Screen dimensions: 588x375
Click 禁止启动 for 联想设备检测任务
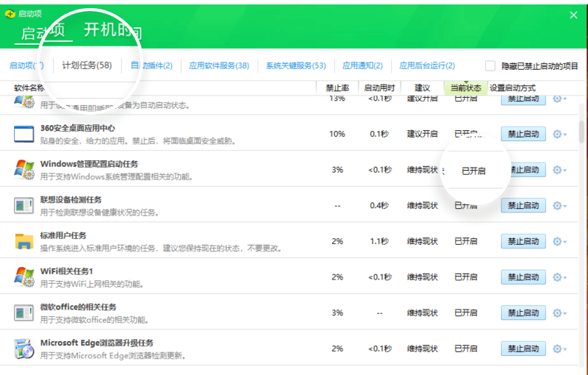pos(523,205)
